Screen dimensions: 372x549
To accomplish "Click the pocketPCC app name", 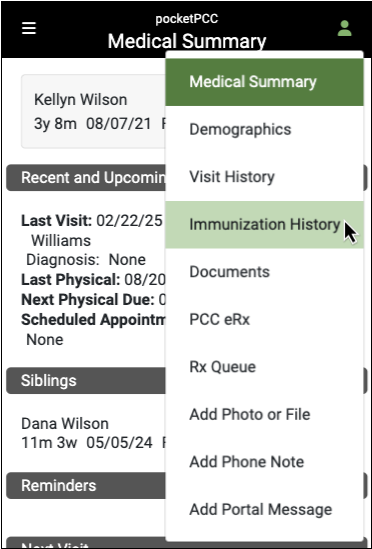I will coord(187,19).
